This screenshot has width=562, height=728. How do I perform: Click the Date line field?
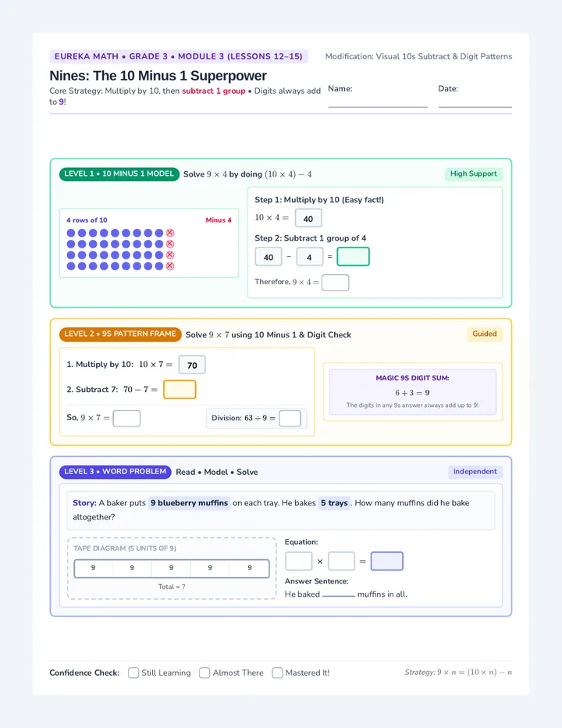pyautogui.click(x=475, y=102)
